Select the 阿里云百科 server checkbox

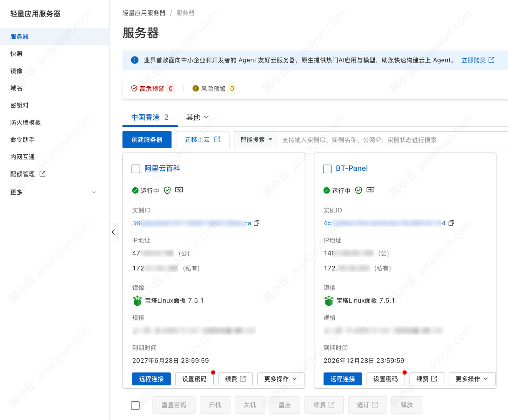tap(136, 169)
